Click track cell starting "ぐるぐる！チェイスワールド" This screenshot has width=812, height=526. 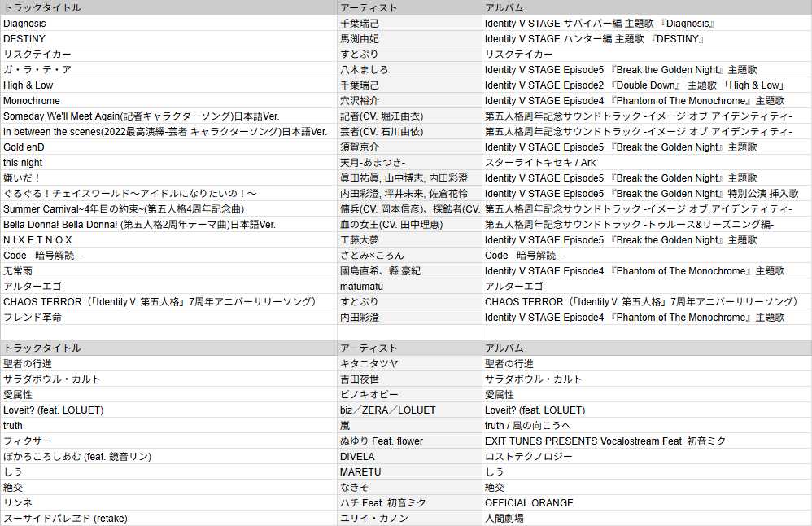pyautogui.click(x=168, y=194)
